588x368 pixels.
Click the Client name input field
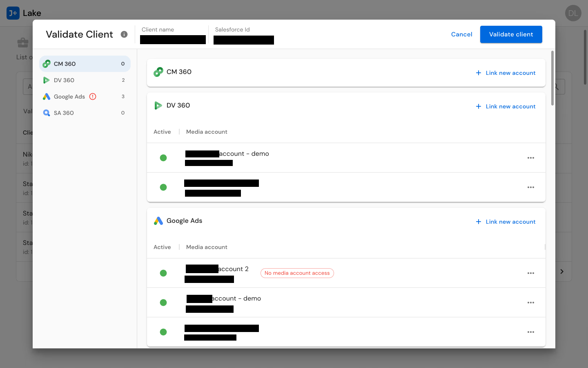[x=173, y=39]
